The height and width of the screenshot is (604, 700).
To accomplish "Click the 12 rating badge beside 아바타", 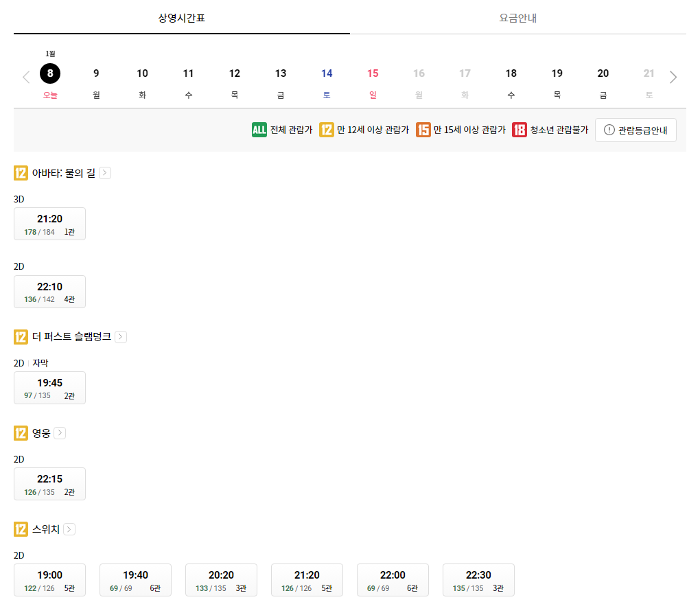I will pos(21,173).
